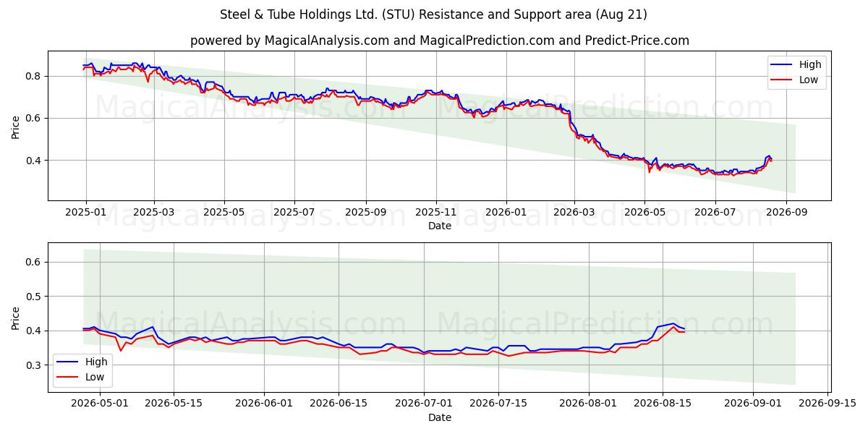Click the '2025-03' tick label on top chart
868x434 pixels.
click(154, 213)
